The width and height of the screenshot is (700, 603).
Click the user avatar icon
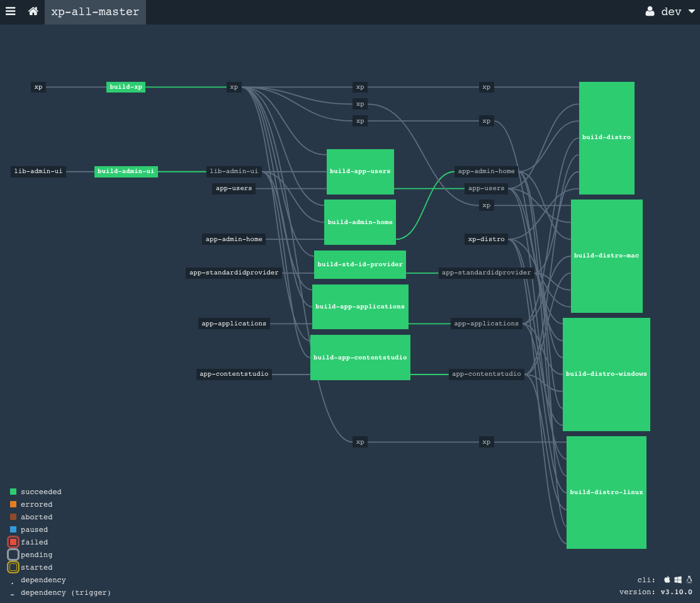pos(650,11)
